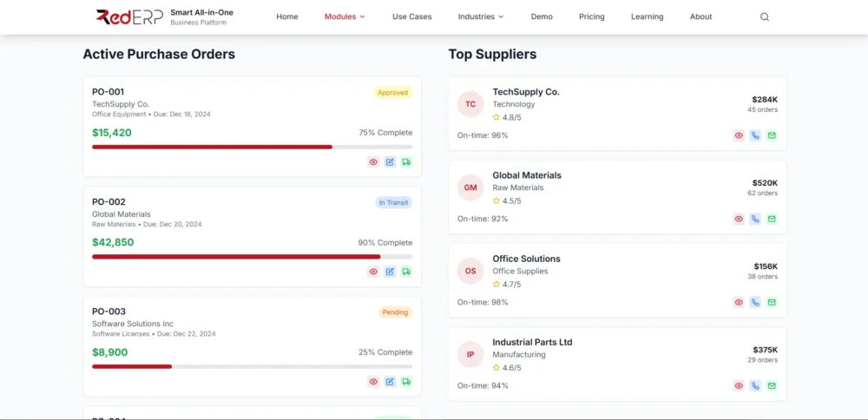Click the search magnifier icon in navbar
Screen dimensions: 868x420
[x=765, y=16]
